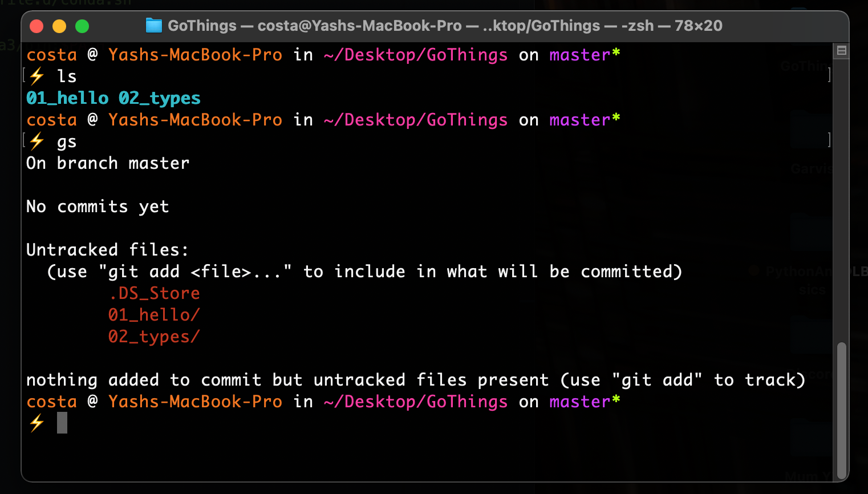Click the terminal's vertical scrollbar thumb

[841, 410]
